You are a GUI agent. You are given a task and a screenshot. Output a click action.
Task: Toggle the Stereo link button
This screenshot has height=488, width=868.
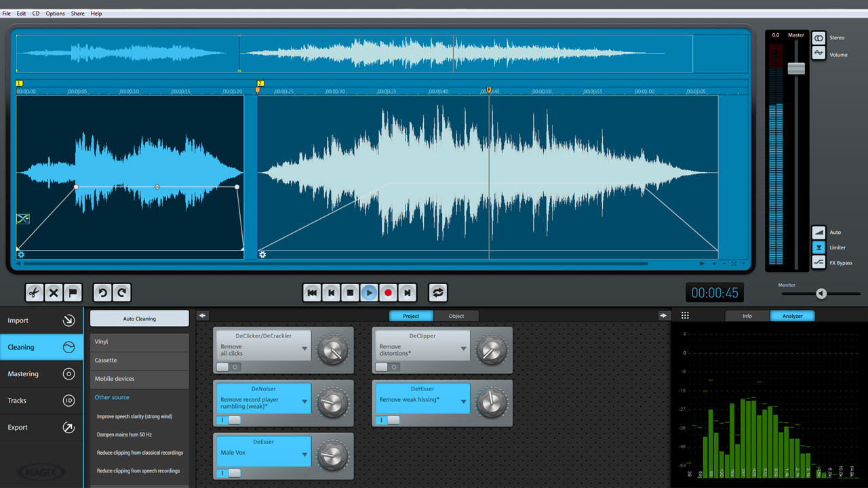tap(818, 38)
